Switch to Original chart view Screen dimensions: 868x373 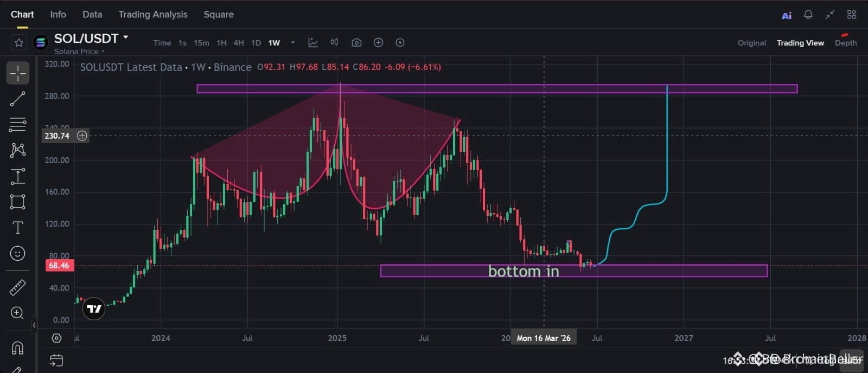click(752, 43)
